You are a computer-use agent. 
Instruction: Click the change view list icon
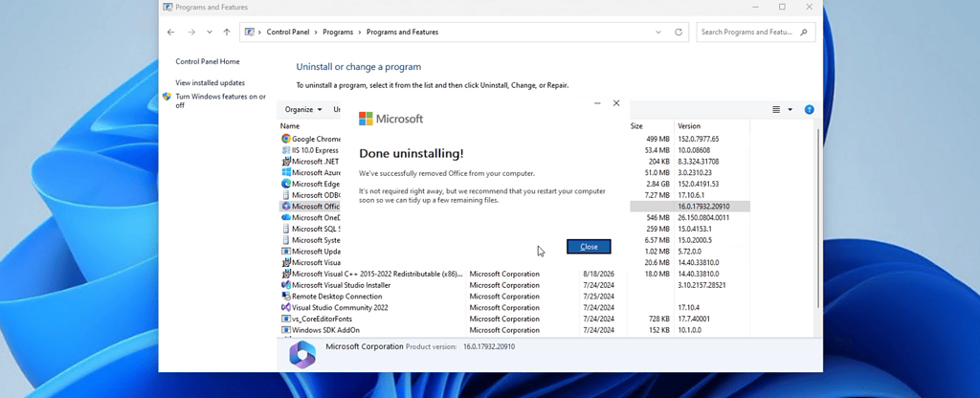pos(776,109)
